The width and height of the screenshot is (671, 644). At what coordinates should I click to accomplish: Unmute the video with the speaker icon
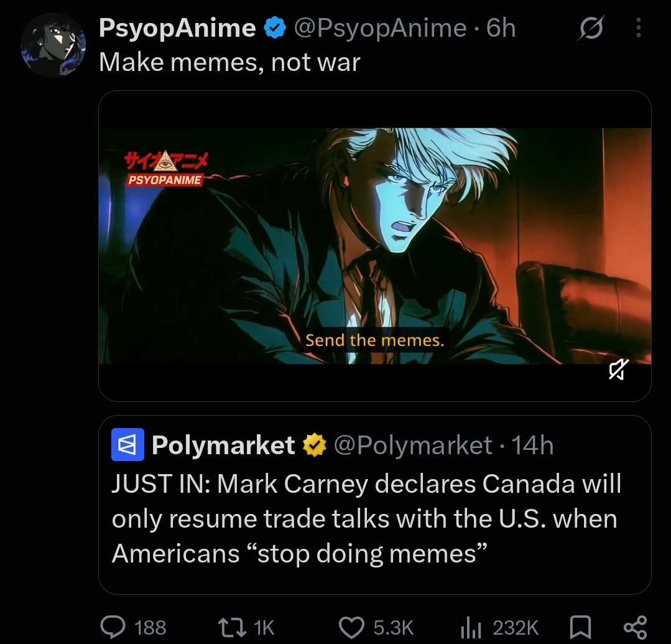pos(618,370)
